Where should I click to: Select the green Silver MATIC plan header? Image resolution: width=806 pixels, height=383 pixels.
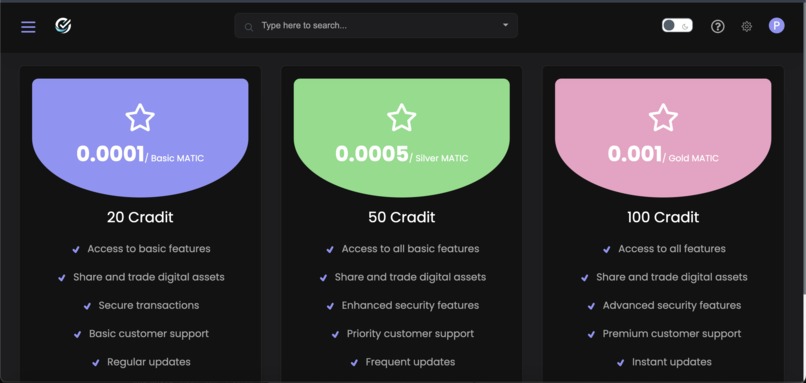401,138
